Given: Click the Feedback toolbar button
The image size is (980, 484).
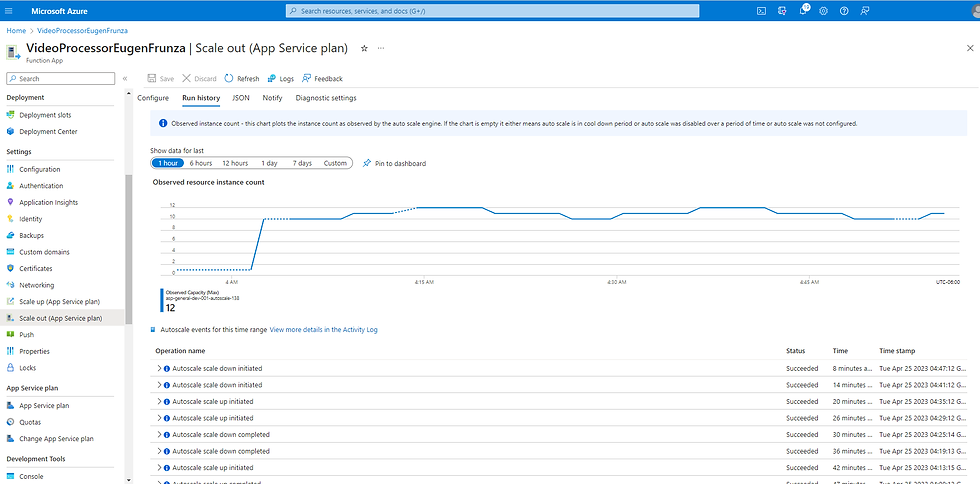Looking at the screenshot, I should coord(322,79).
